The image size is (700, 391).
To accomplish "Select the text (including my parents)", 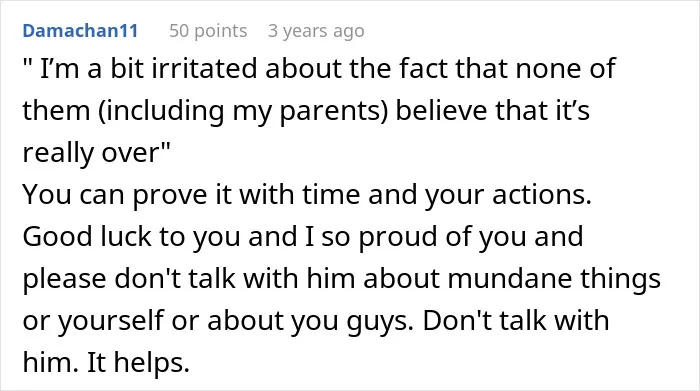I will coord(243,111).
